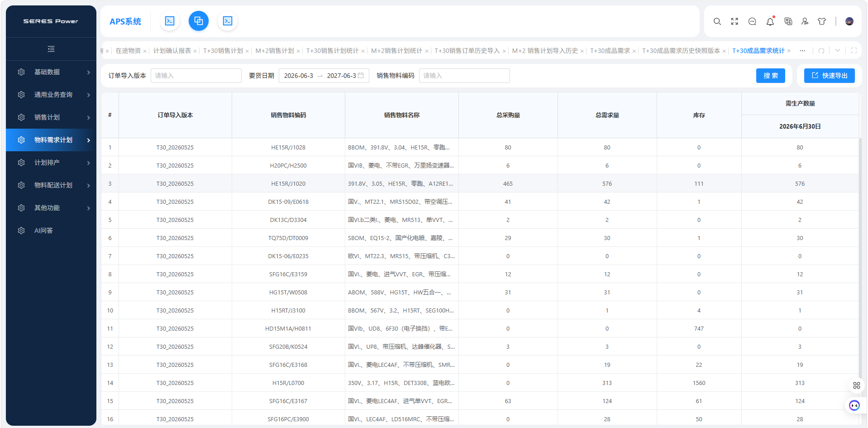This screenshot has width=868, height=428.
Task: Click cell DK15-09/E0618
Action: click(x=288, y=202)
